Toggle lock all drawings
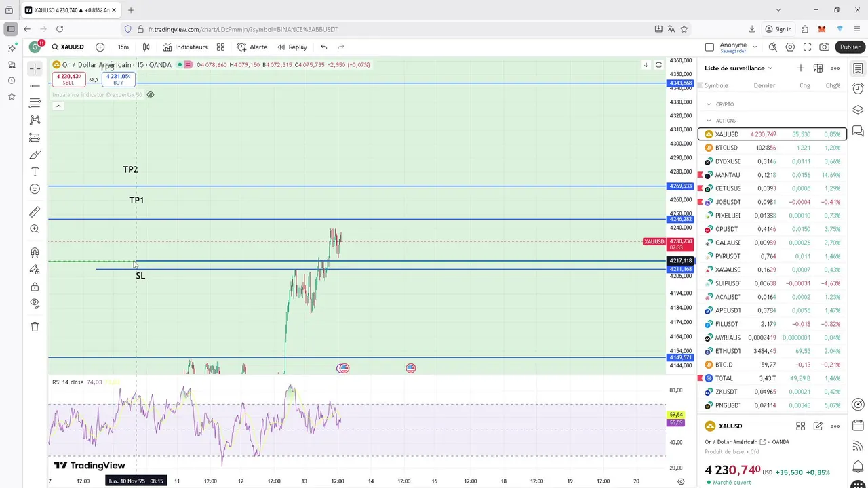Viewport: 868px width, 488px height. click(x=35, y=287)
